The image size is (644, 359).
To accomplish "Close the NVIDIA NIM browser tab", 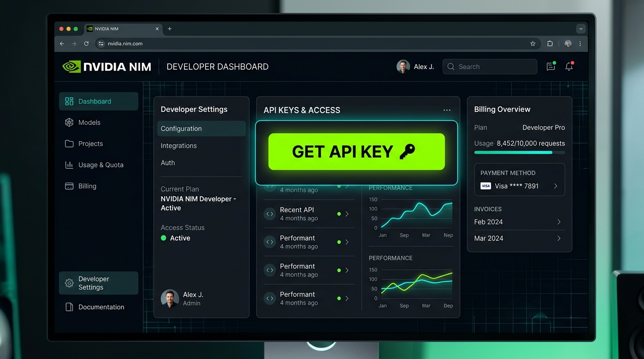I will [157, 29].
